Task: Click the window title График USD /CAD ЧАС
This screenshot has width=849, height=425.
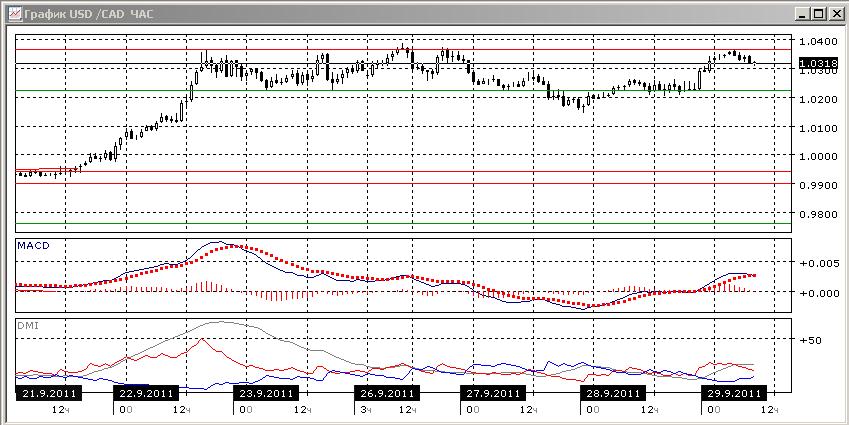Action: [89, 14]
